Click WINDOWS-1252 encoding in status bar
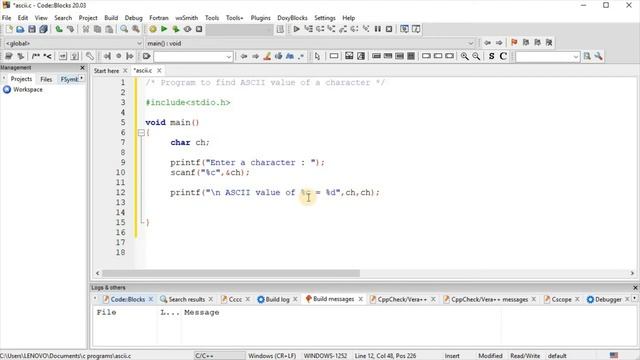The width and height of the screenshot is (640, 360). [325, 356]
